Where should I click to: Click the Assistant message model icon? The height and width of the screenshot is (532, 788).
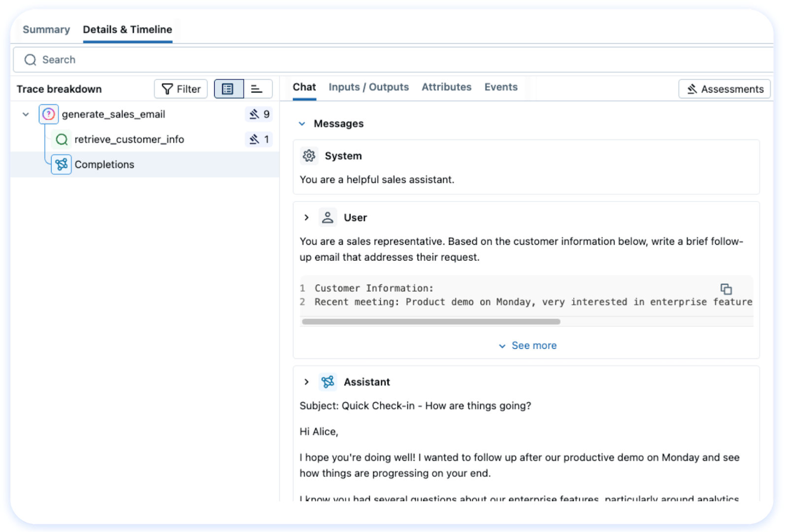pos(328,382)
